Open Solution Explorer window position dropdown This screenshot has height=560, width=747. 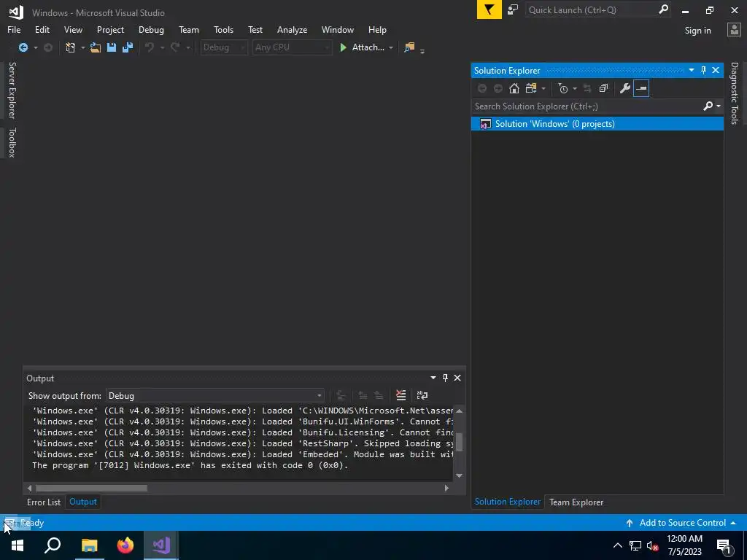(692, 71)
